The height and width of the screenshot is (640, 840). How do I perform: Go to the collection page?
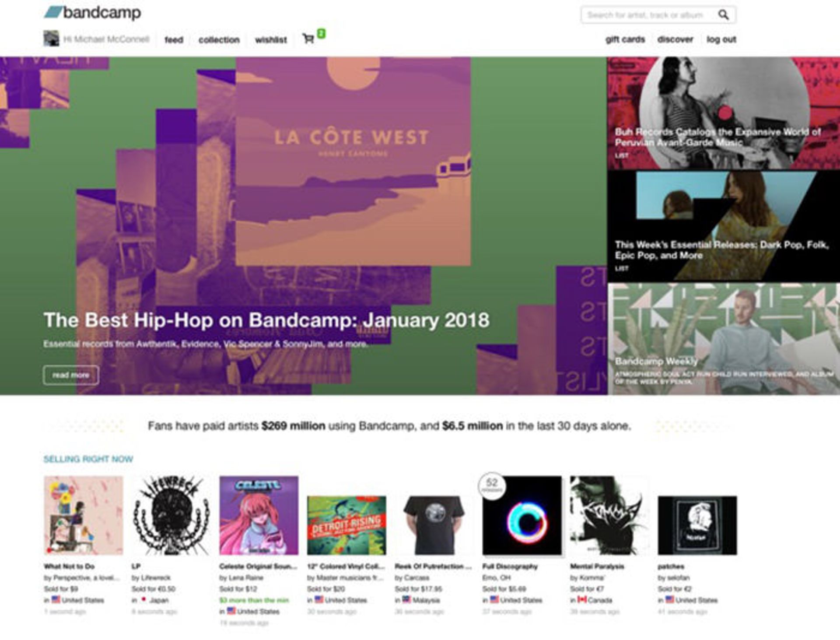(219, 40)
